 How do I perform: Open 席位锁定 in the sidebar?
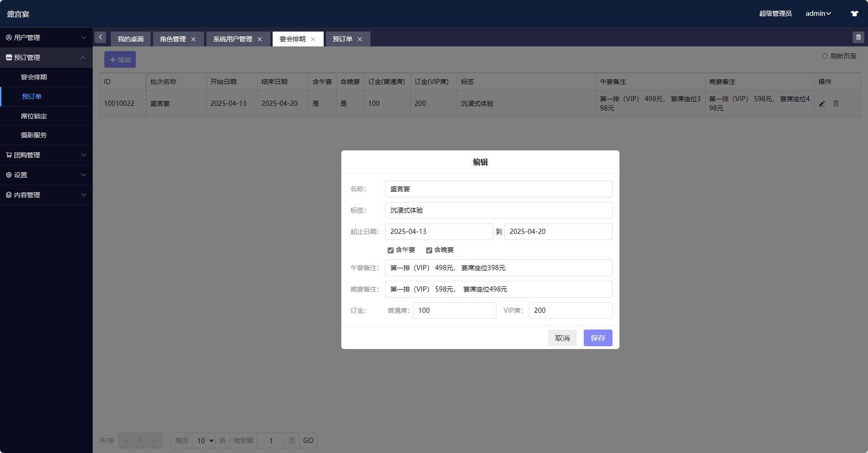point(34,116)
